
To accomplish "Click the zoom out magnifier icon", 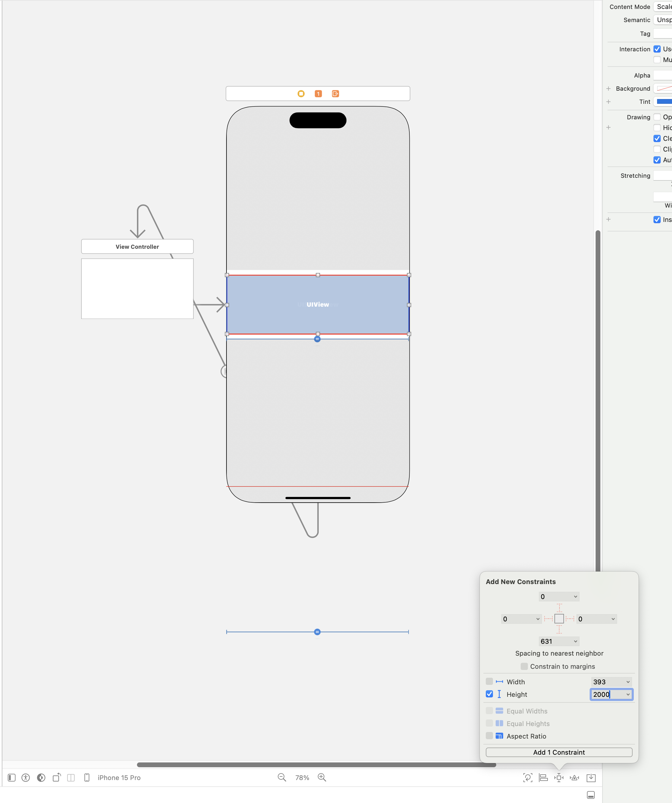I will point(281,777).
